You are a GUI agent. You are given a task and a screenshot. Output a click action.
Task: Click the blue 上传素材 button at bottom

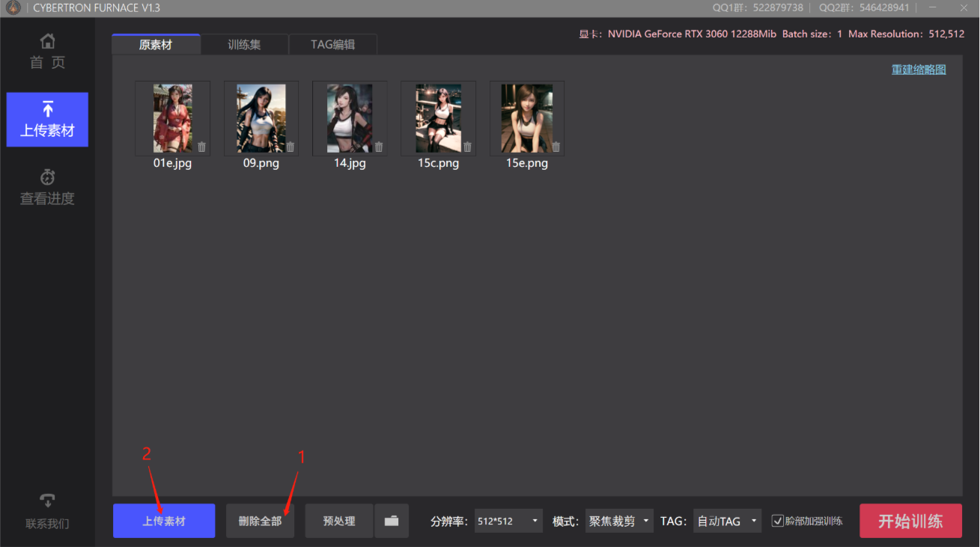pos(164,521)
